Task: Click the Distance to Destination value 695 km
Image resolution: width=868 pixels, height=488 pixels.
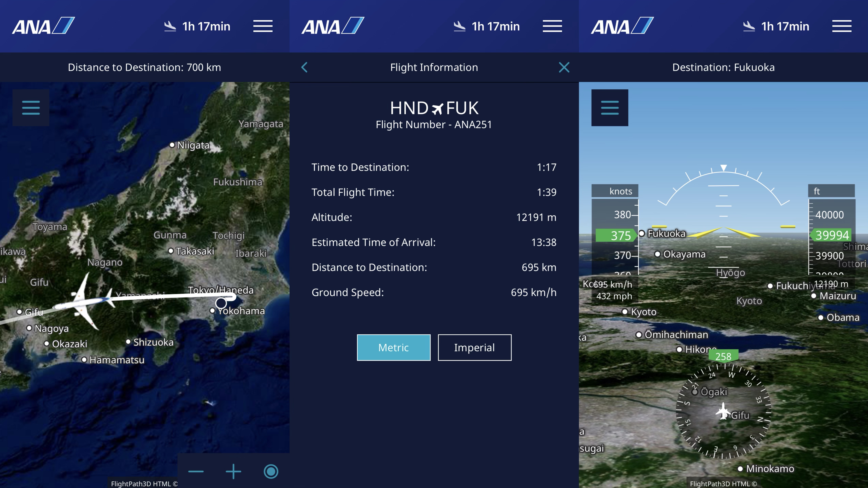Action: (x=539, y=267)
